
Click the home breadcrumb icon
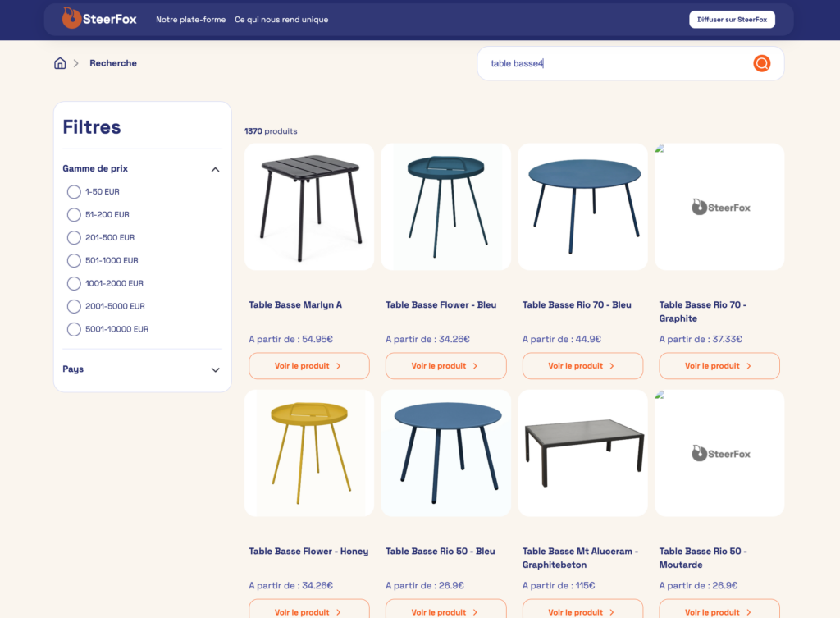[60, 63]
